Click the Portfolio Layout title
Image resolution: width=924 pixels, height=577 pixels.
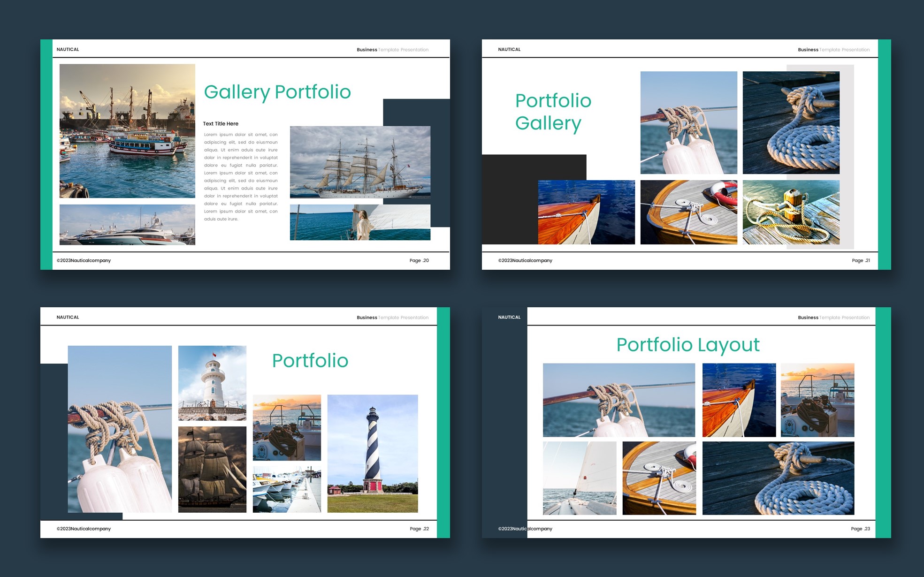tap(688, 345)
